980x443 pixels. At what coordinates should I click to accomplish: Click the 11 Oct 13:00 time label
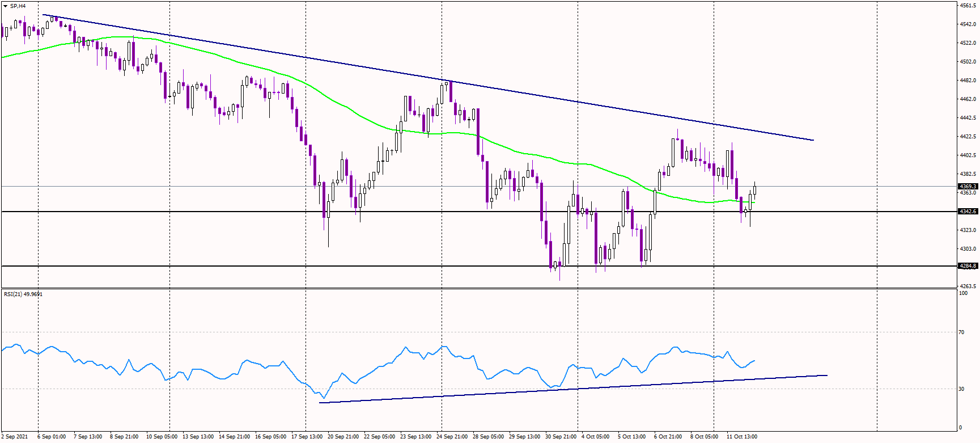(742, 437)
